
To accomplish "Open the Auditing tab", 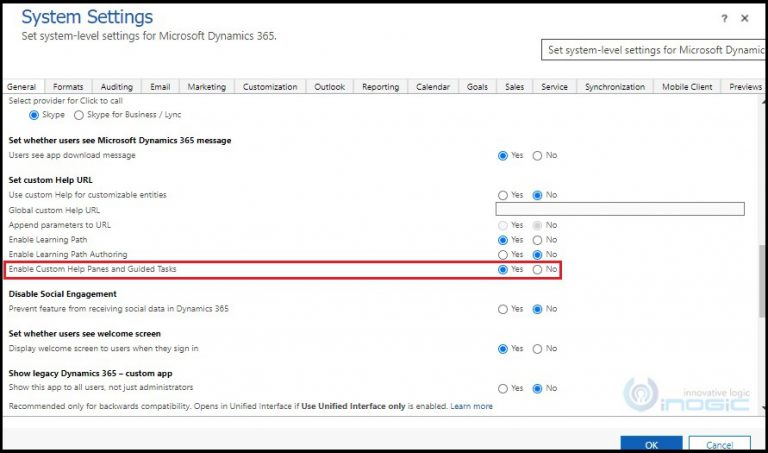I will 117,87.
